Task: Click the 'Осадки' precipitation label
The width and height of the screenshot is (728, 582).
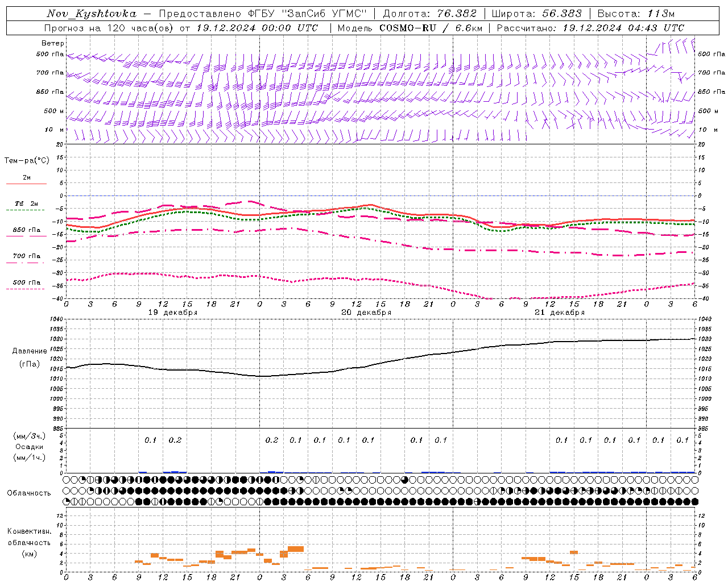Action: (30, 447)
